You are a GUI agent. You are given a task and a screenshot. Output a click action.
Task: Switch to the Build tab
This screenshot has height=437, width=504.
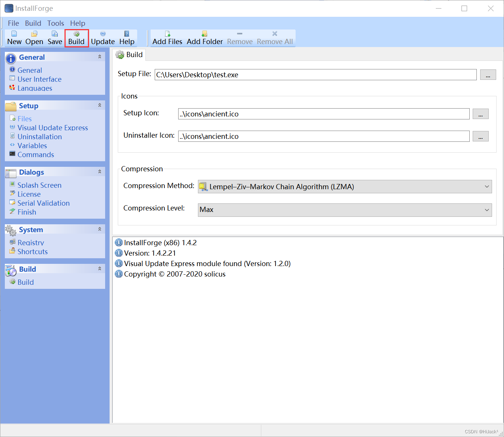pyautogui.click(x=129, y=54)
